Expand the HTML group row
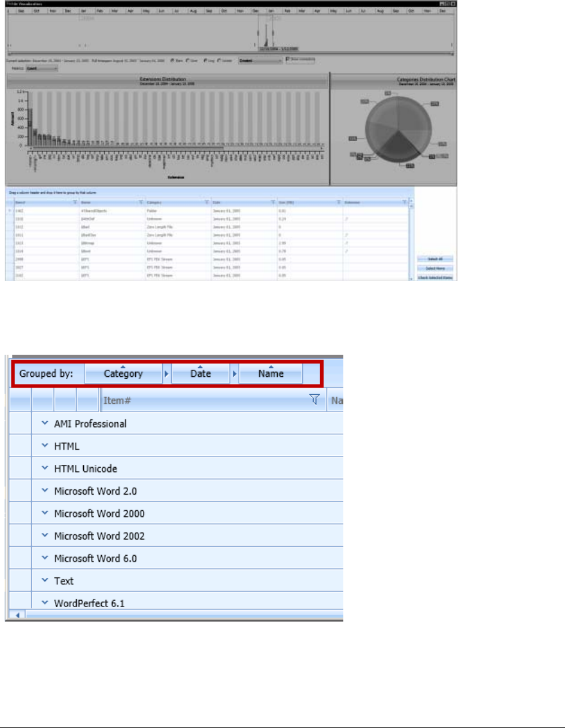The height and width of the screenshot is (728, 565). [44, 446]
